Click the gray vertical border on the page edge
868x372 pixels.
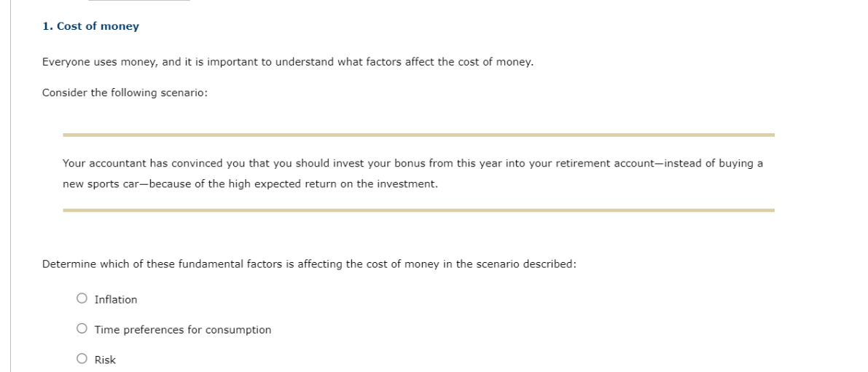coord(10,186)
